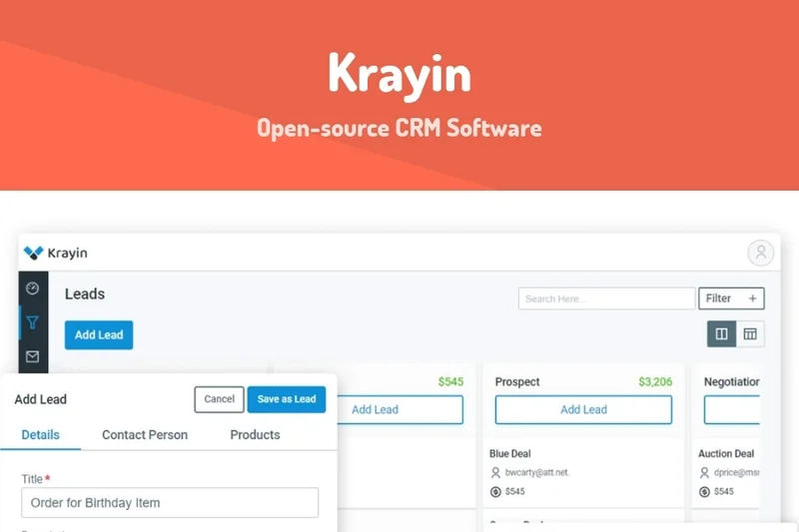Click the Prospect column header
Screen dimensions: 799x532
click(x=517, y=382)
